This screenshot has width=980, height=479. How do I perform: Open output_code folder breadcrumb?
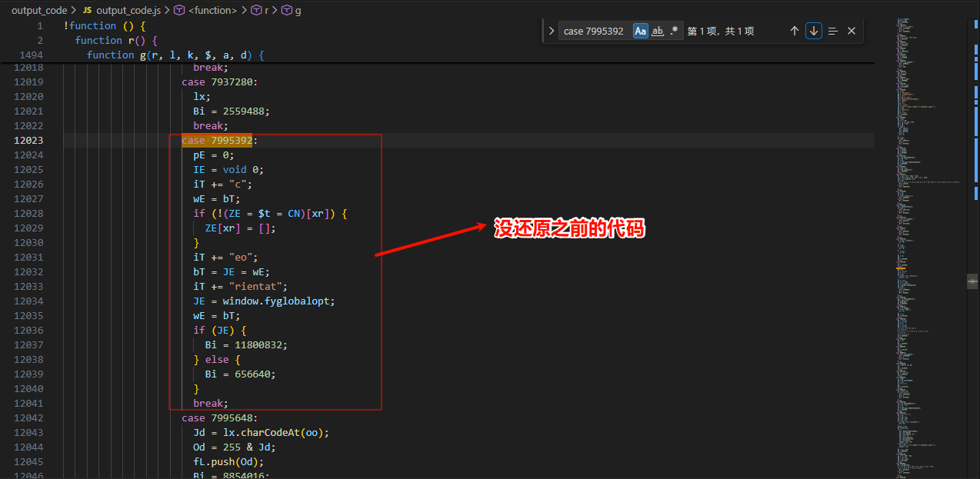coord(39,11)
